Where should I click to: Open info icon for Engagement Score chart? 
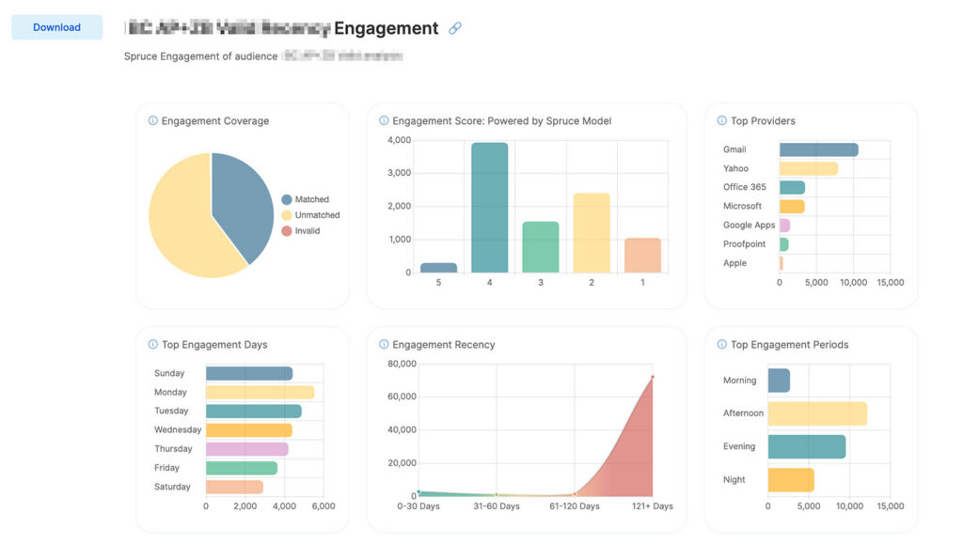point(384,121)
